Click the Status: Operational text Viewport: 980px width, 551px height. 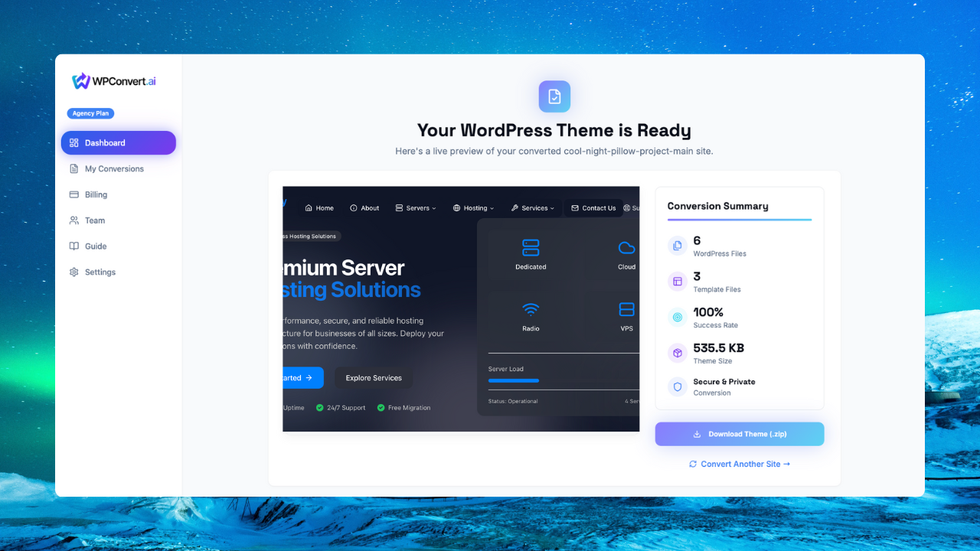coord(513,401)
